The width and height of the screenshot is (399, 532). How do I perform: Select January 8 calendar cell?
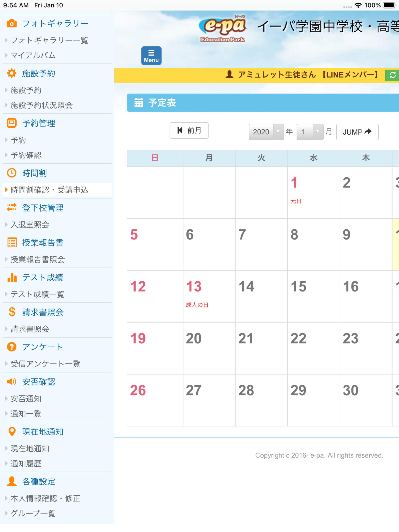[x=313, y=244]
